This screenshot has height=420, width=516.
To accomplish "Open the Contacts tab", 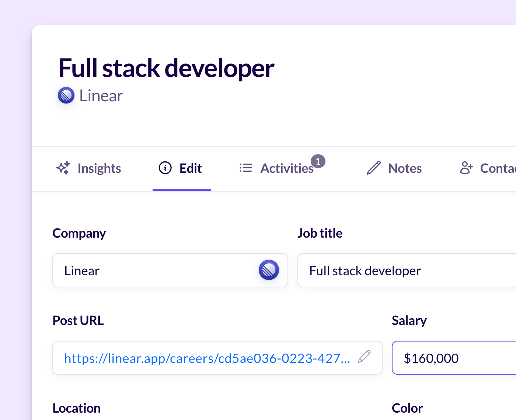I will point(487,168).
